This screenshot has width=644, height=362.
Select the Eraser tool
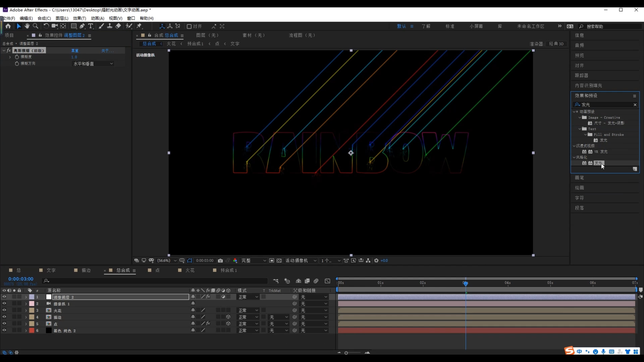[118, 26]
